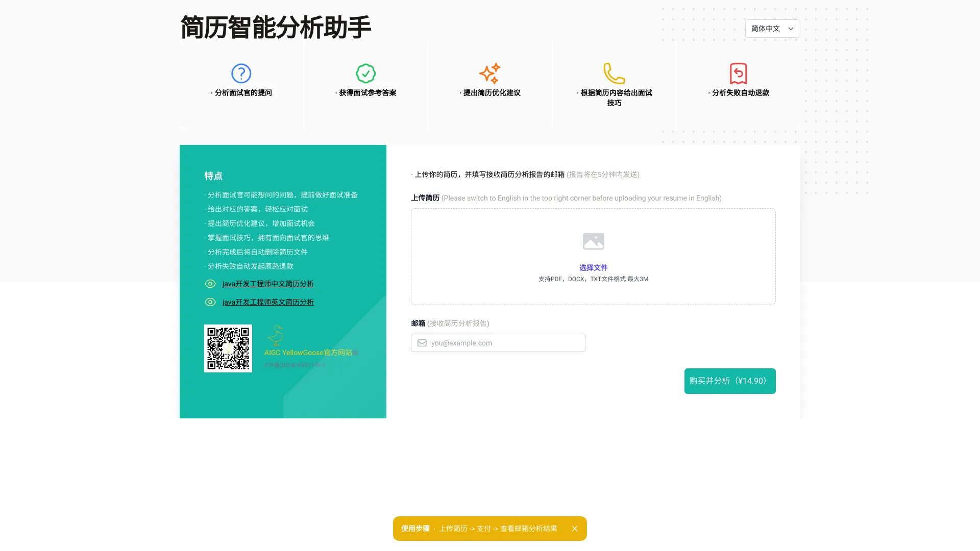Click the red automatic refund icon

738,73
